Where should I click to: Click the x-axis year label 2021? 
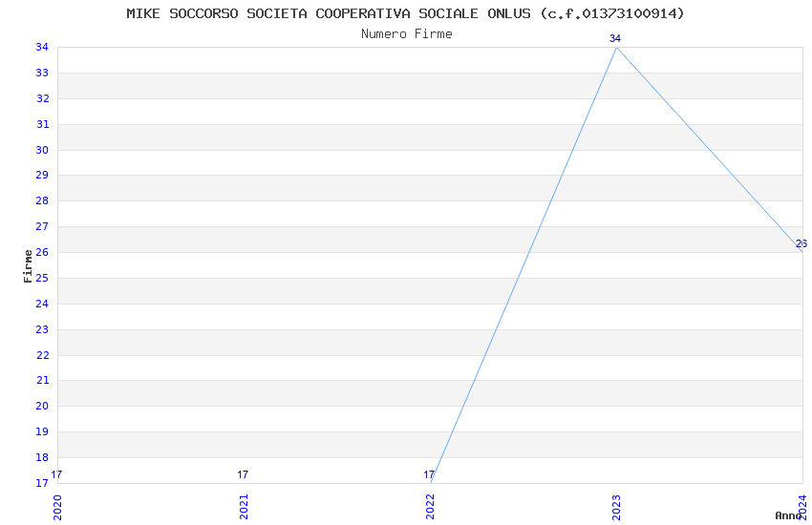pos(244,507)
